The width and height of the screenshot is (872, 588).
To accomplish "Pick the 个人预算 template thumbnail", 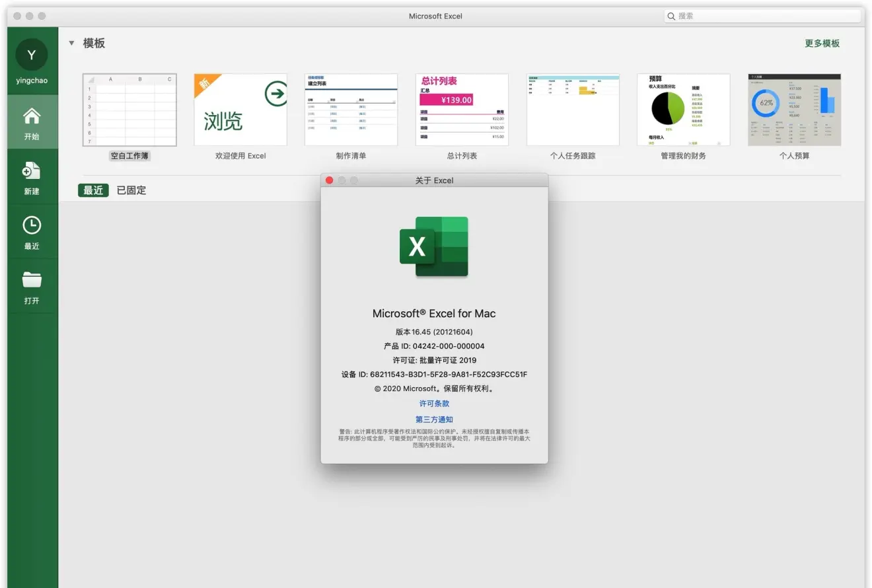I will (x=794, y=110).
